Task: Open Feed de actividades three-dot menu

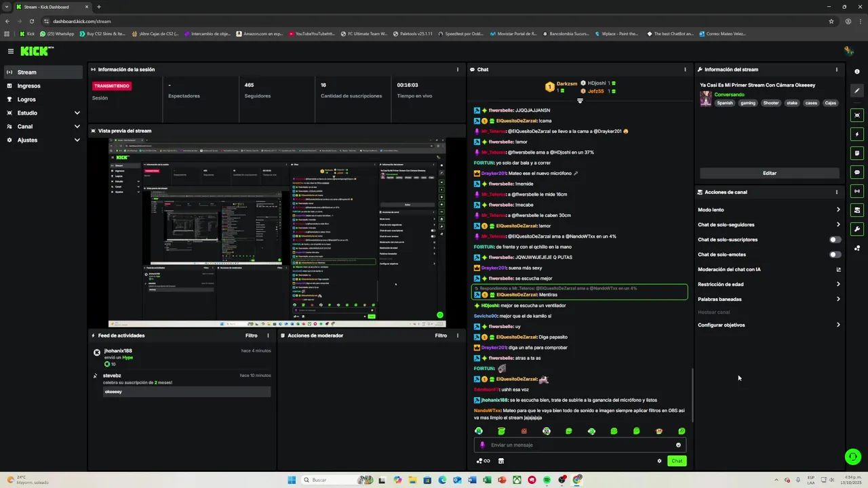Action: pyautogui.click(x=268, y=335)
